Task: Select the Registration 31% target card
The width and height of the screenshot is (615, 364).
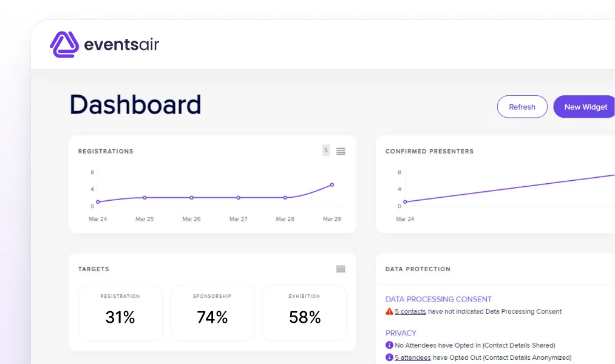Action: pyautogui.click(x=120, y=312)
